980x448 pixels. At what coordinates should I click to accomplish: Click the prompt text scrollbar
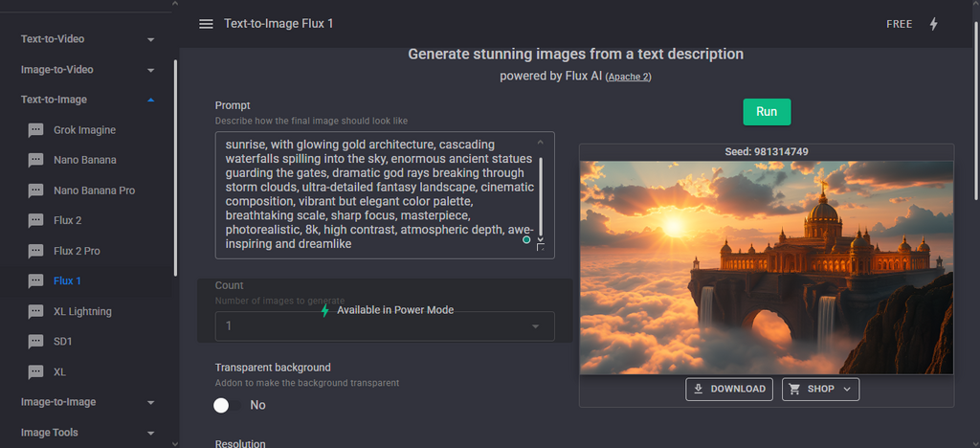tap(541, 195)
